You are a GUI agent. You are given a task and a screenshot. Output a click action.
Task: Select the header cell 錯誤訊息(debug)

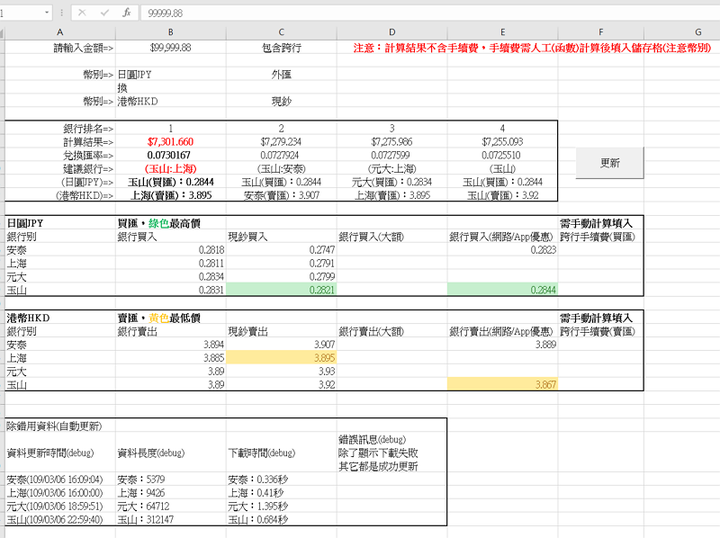pos(392,453)
